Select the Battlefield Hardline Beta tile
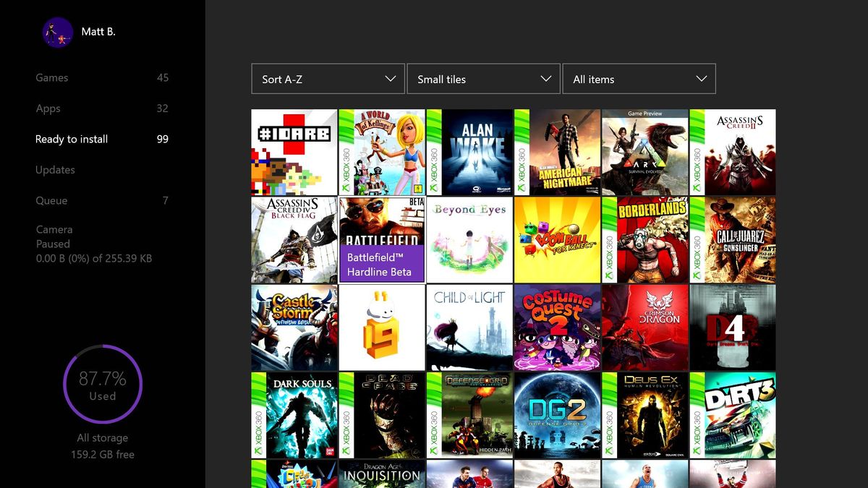 [382, 239]
